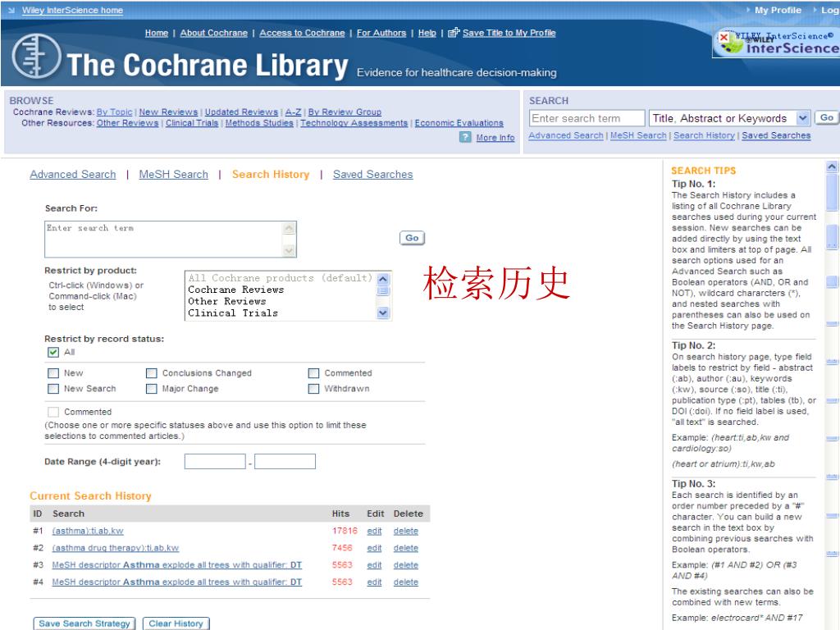840x630 pixels.
Task: Open the Search History link in the Search panel
Action: [704, 135]
